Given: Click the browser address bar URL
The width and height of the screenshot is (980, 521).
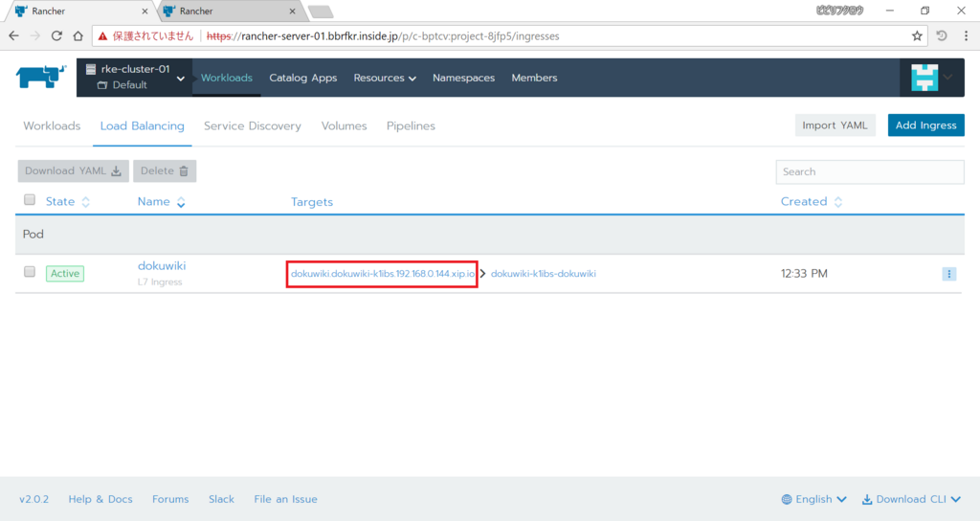Looking at the screenshot, I should [x=383, y=36].
